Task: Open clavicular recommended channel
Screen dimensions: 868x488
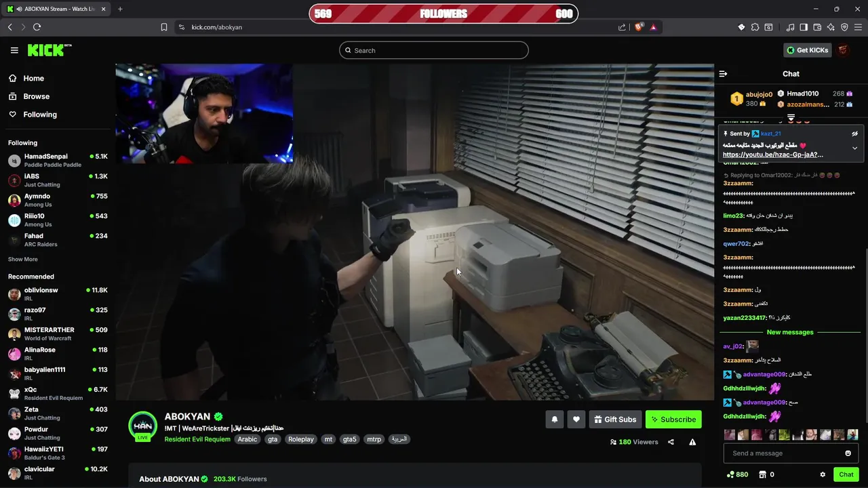Action: [58, 472]
